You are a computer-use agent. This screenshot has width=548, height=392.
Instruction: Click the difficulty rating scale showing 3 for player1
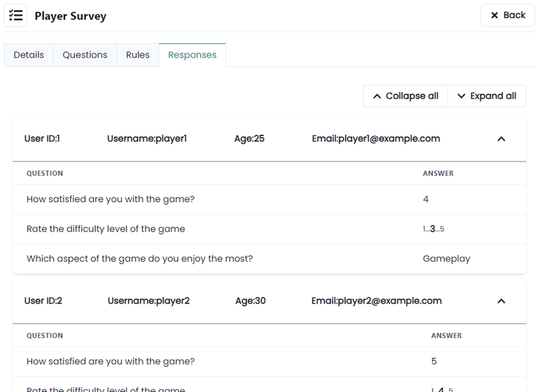434,229
